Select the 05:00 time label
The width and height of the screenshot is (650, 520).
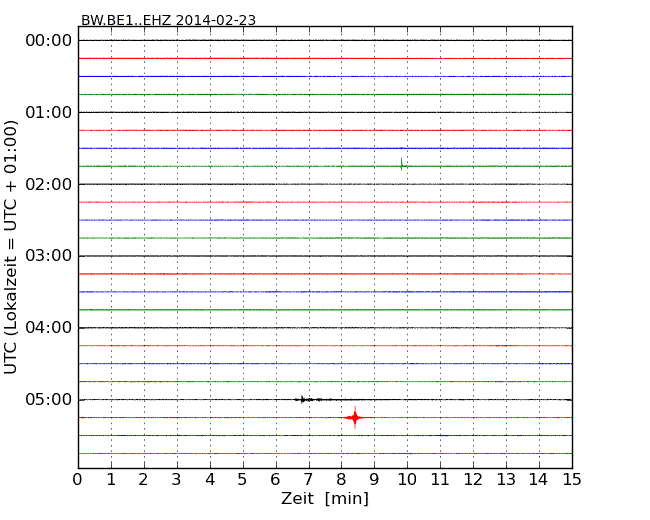tap(49, 399)
